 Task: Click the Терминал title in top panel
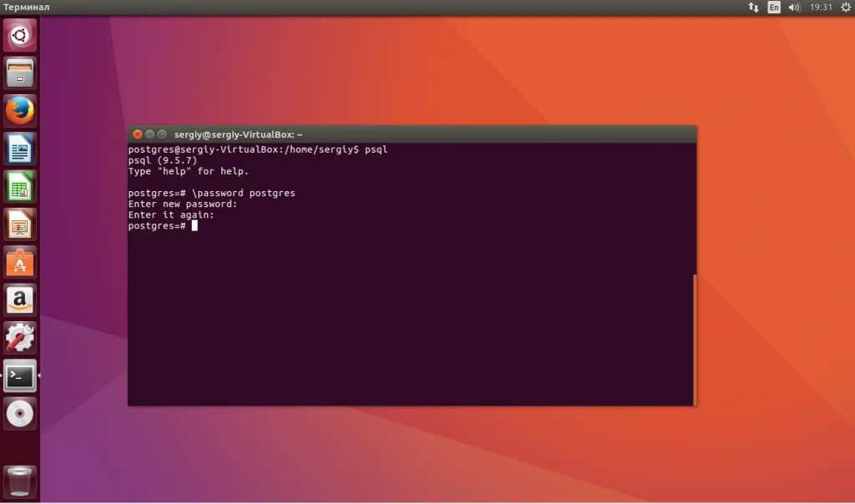[x=26, y=7]
